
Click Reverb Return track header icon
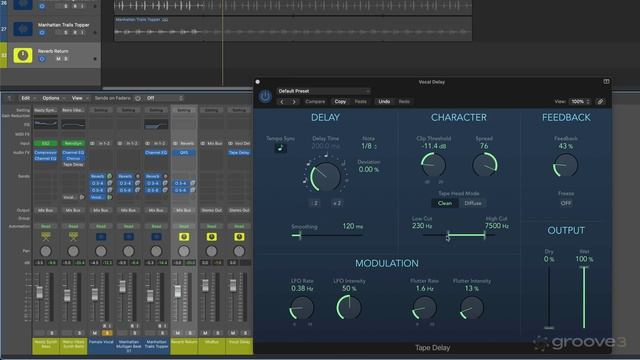click(23, 55)
